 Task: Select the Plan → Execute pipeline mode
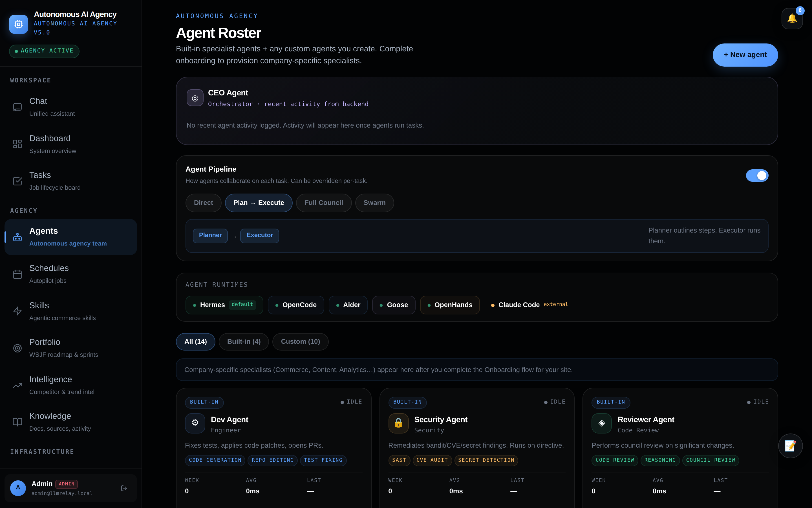tap(259, 203)
